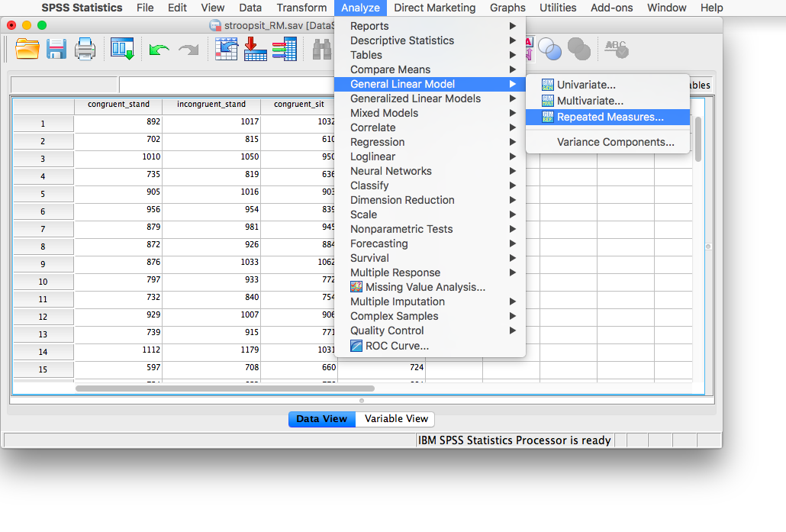This screenshot has height=532, width=786.
Task: Click the Repeated Measures GLM icon
Action: pyautogui.click(x=547, y=117)
